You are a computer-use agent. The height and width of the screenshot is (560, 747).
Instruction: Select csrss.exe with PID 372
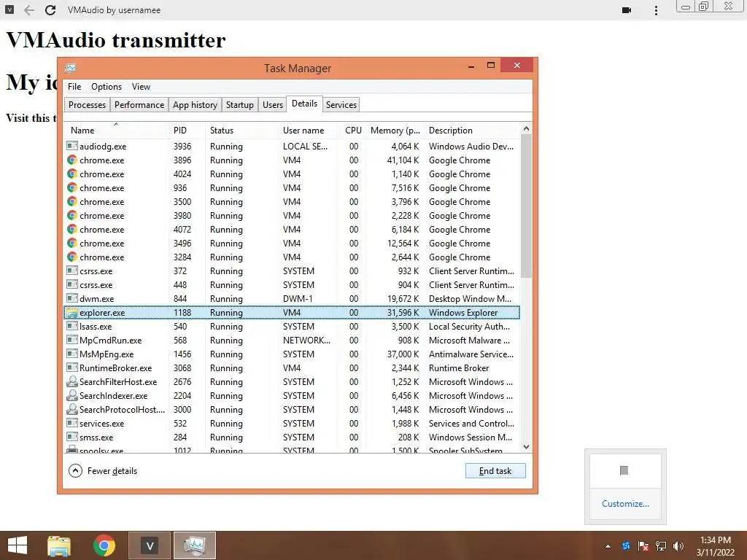click(292, 271)
